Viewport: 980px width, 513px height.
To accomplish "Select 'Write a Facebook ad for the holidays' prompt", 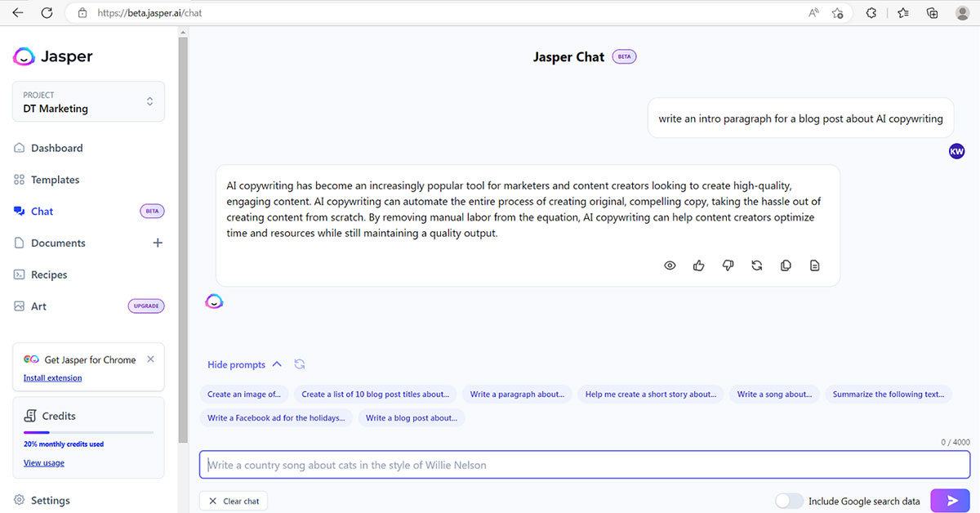I will pos(276,417).
